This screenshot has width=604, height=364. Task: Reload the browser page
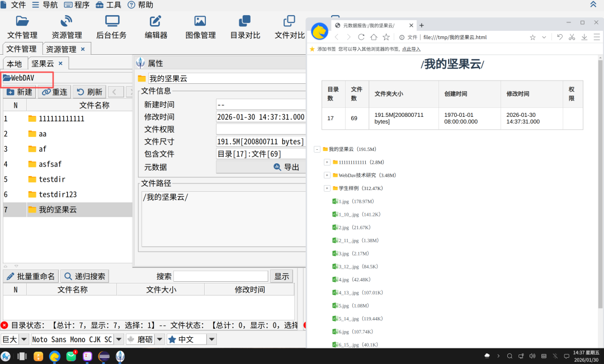[361, 37]
